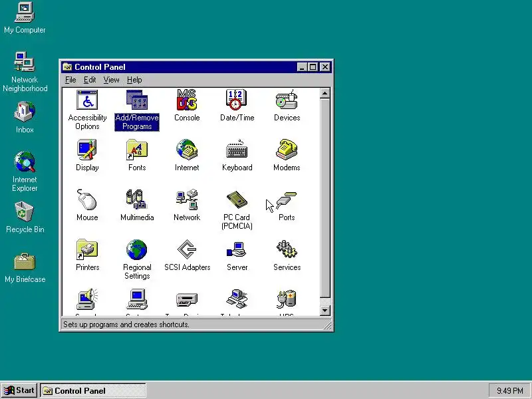The image size is (532, 399).
Task: Select the Ports icon
Action: [x=287, y=200]
